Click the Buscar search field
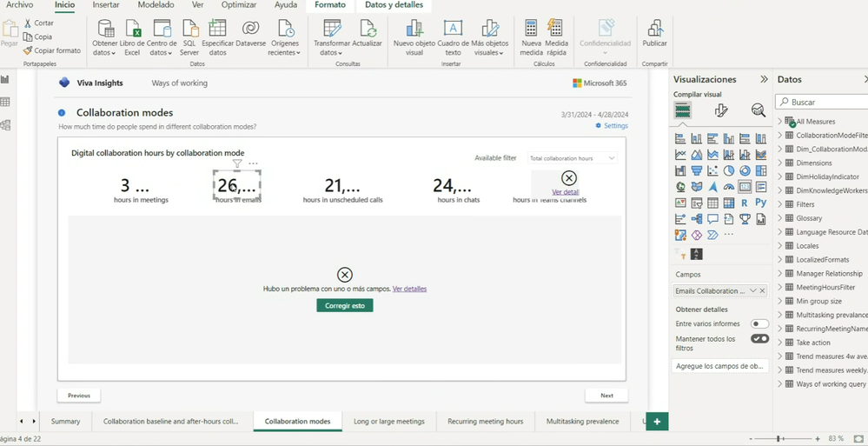Viewport: 868px width, 446px height. 822,102
